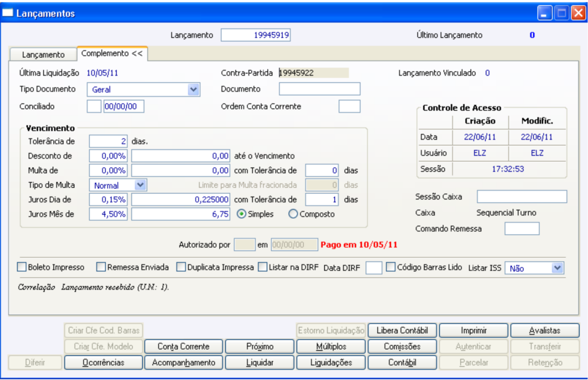Screen dimensions: 588x380
Task: Select the Complemento tab
Action: pyautogui.click(x=112, y=53)
